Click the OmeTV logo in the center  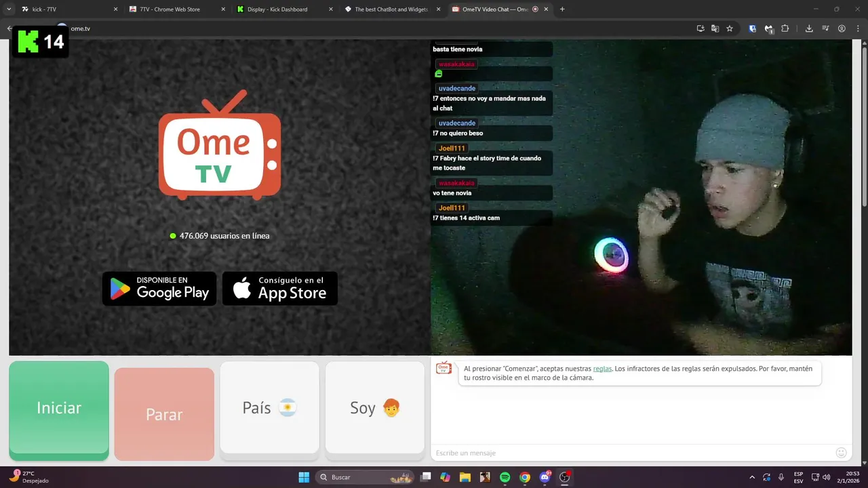(220, 145)
